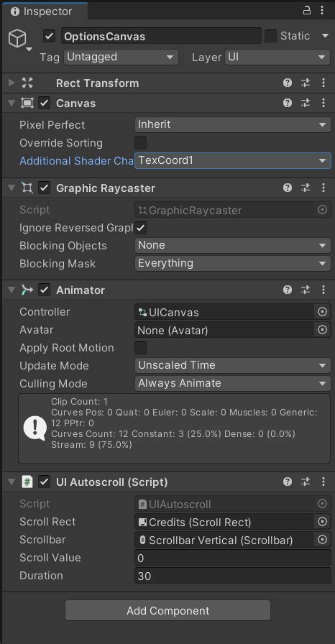Screen dimensions: 335x644
Task: Open the Update Mode dropdown
Action: point(232,365)
